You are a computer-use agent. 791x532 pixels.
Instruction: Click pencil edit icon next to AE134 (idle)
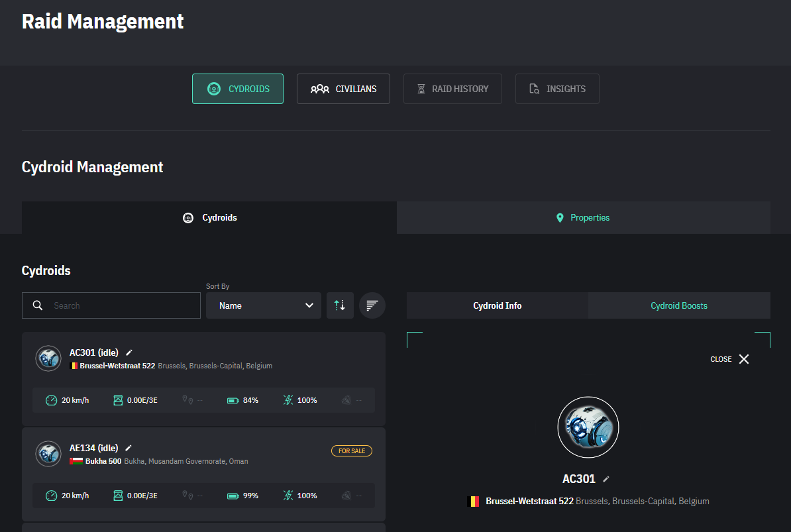coord(129,449)
